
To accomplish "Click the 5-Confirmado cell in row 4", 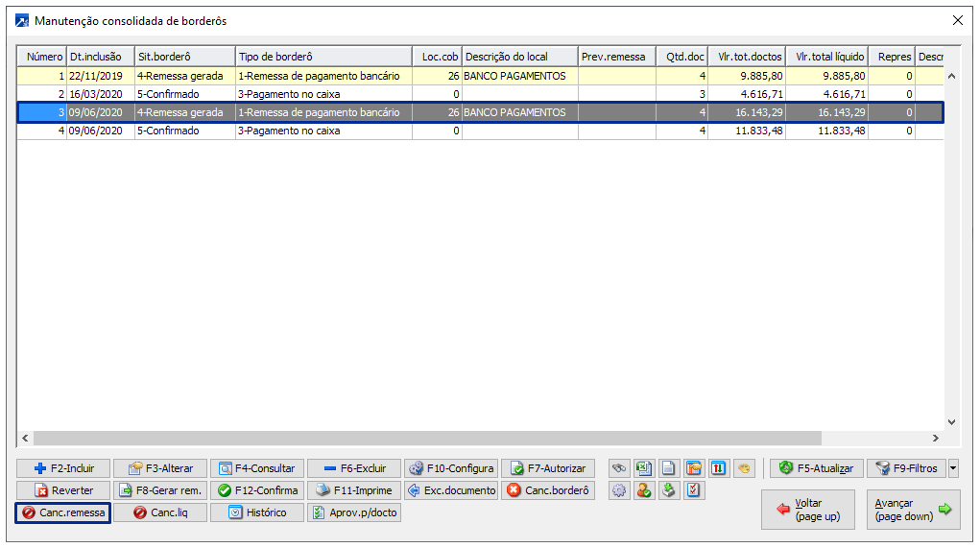I will point(184,131).
